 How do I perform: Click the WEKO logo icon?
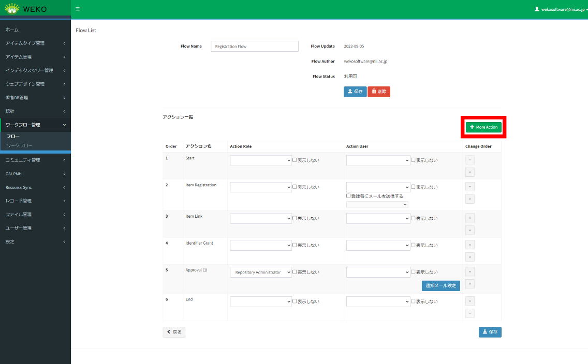12,8
